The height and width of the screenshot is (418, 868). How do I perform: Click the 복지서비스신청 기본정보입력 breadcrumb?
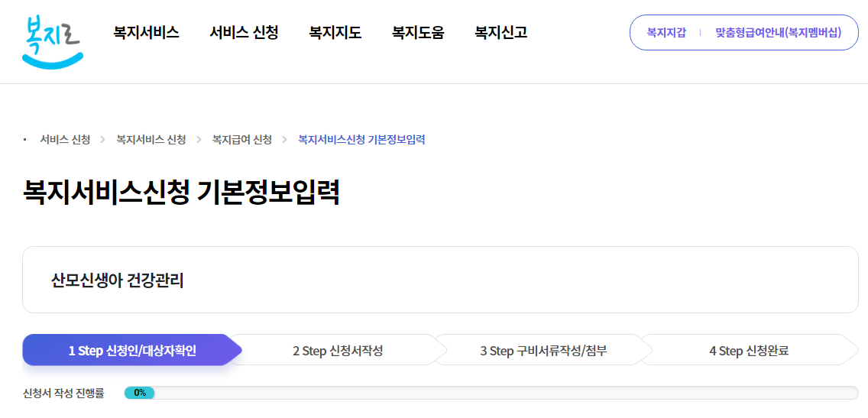click(361, 140)
